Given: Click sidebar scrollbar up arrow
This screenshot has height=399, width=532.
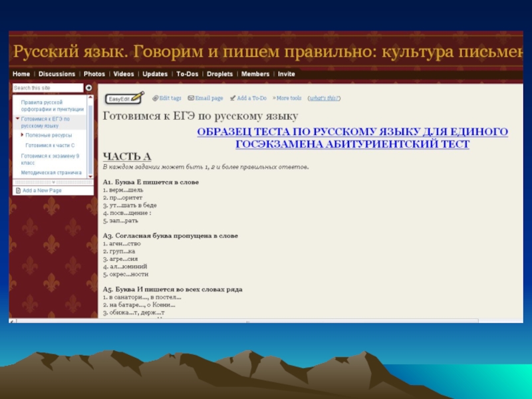Looking at the screenshot, I should click(x=90, y=98).
